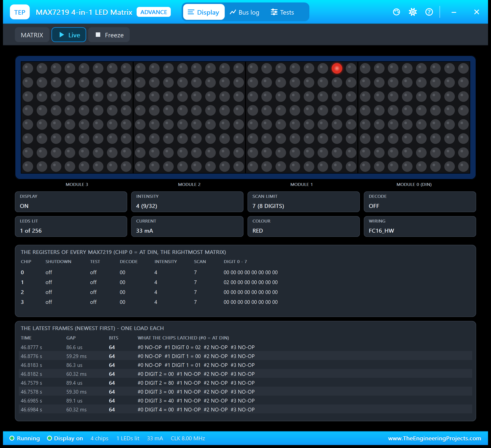Click the Running status indicator
491x448 pixels.
[25, 438]
